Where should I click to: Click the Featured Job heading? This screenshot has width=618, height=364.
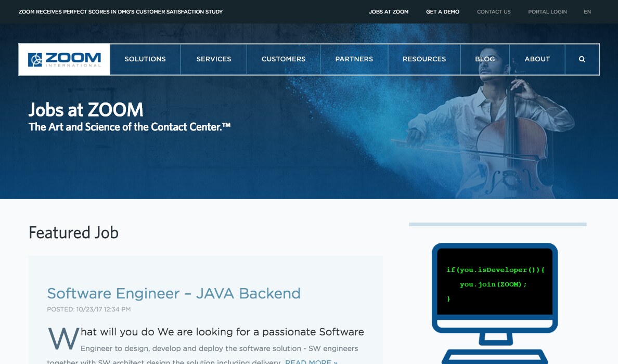[x=74, y=233]
